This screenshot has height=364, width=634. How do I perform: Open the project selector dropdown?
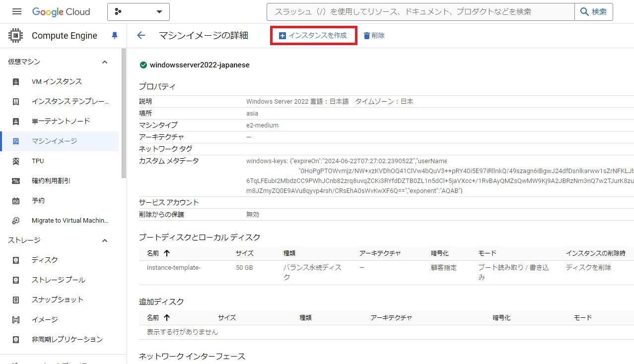(x=139, y=12)
